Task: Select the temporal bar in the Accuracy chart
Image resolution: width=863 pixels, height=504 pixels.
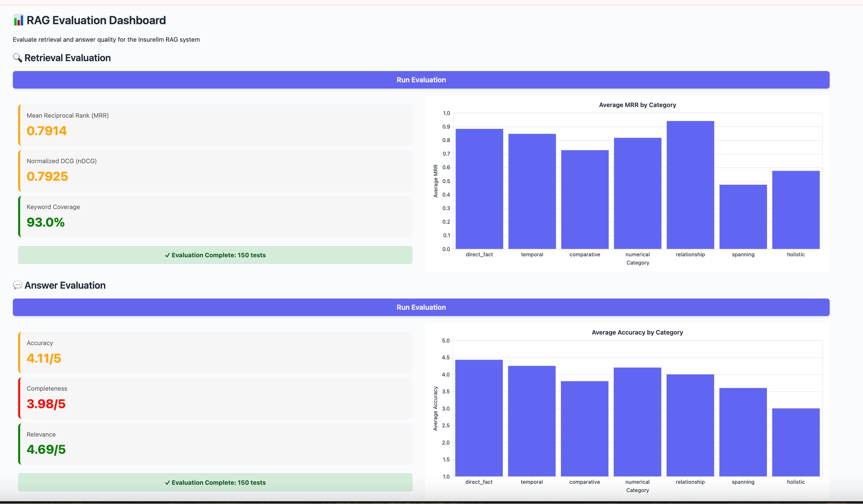Action: coord(532,421)
